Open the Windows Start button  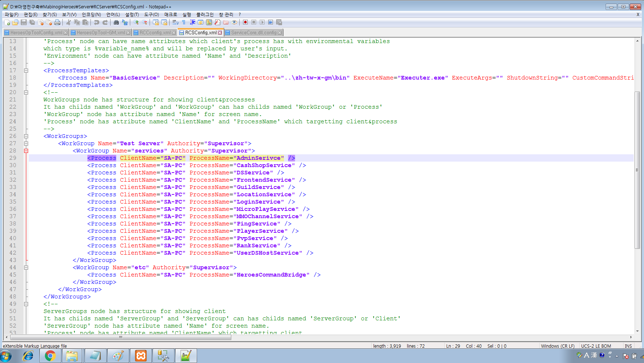6,356
